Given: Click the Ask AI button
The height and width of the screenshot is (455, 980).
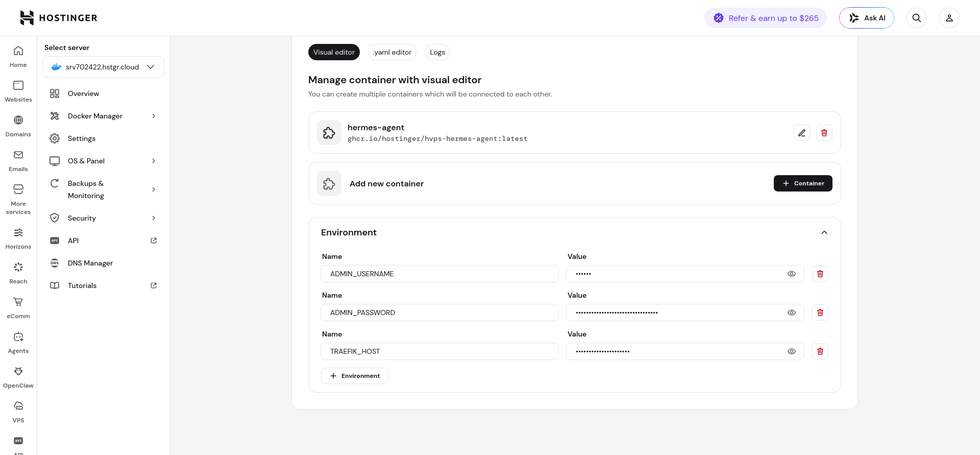Looking at the screenshot, I should click(x=867, y=18).
